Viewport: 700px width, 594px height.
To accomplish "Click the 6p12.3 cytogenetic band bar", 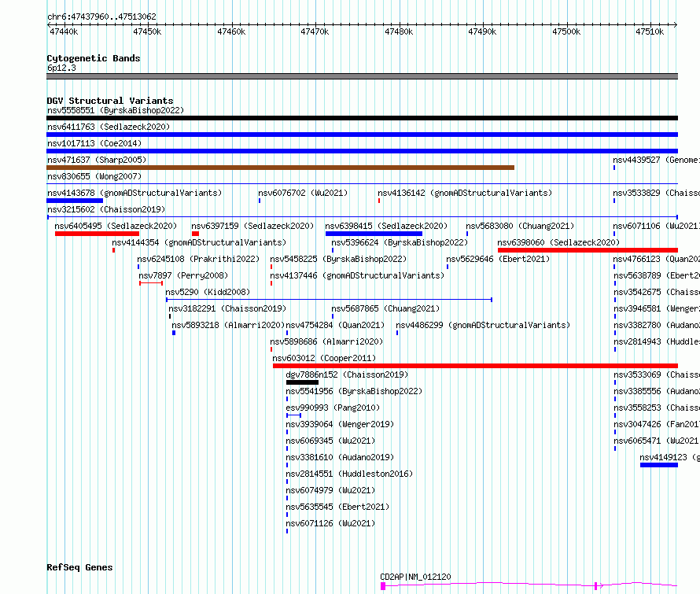I will (x=362, y=76).
